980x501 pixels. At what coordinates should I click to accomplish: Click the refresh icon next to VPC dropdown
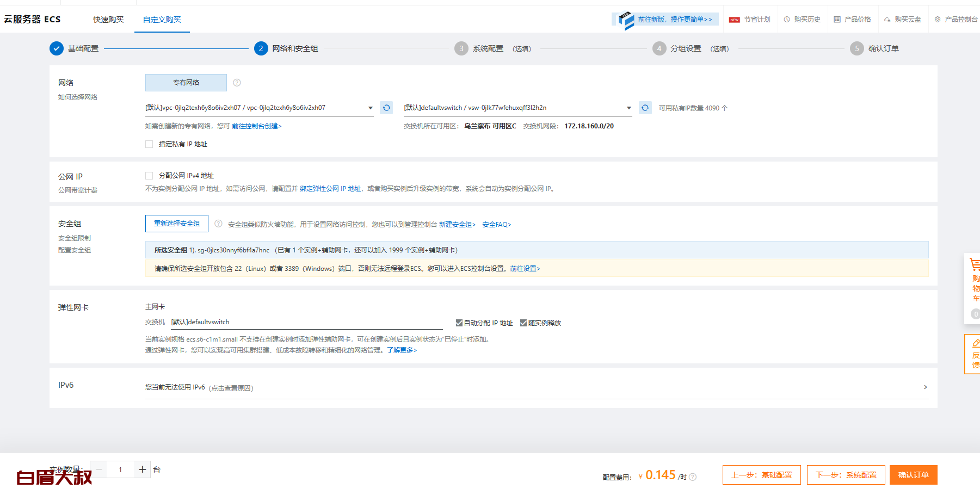click(386, 108)
